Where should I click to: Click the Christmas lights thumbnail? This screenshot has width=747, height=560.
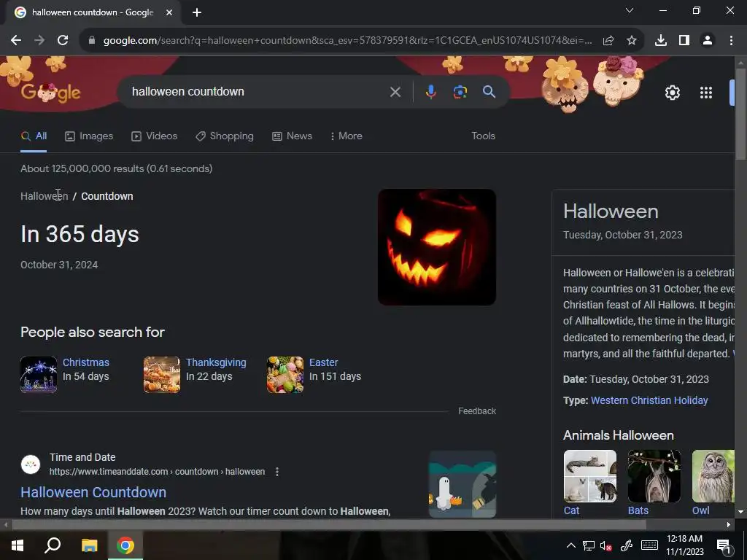click(x=39, y=375)
